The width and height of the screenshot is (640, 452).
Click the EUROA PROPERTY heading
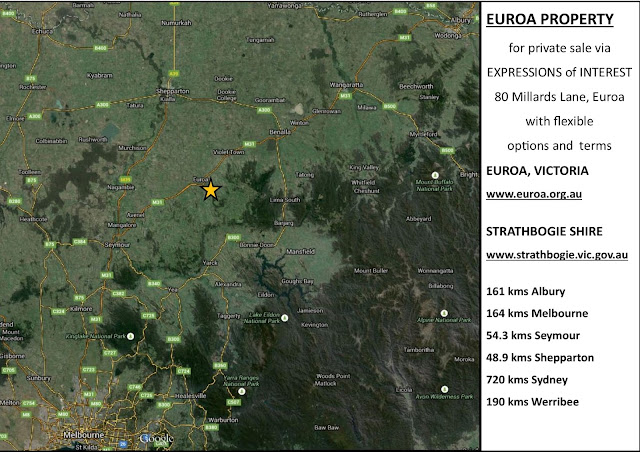550,19
